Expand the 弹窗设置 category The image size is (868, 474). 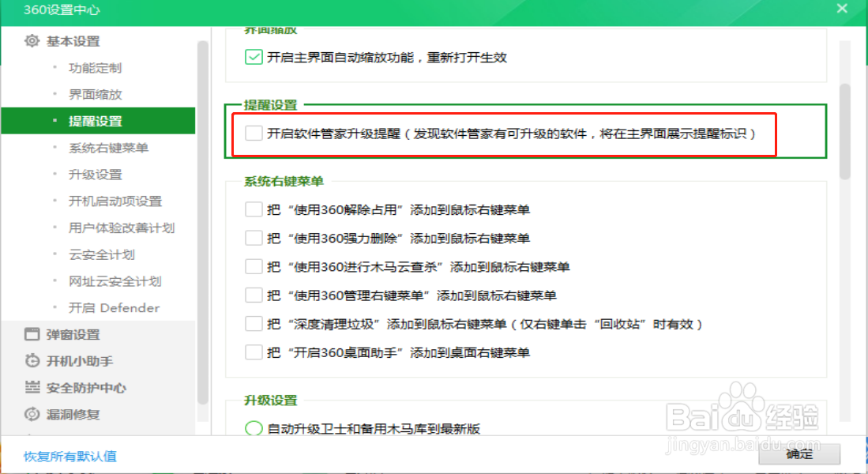pos(73,334)
